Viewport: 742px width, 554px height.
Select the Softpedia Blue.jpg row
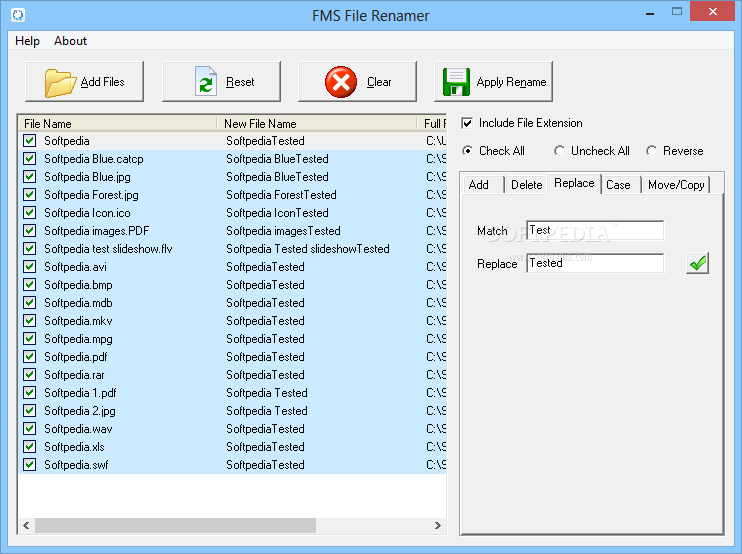(232, 176)
